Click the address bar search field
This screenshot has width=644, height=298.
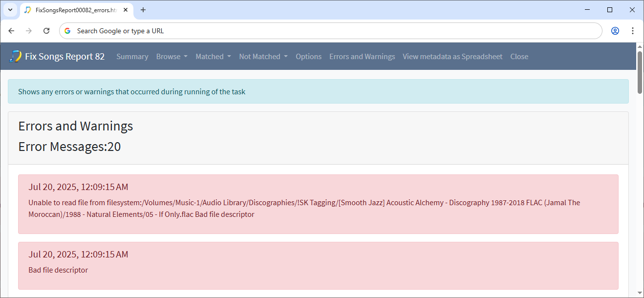(x=330, y=31)
